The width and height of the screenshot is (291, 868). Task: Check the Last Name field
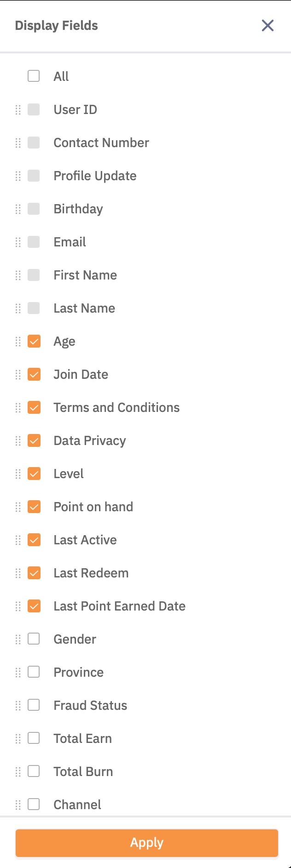click(34, 308)
